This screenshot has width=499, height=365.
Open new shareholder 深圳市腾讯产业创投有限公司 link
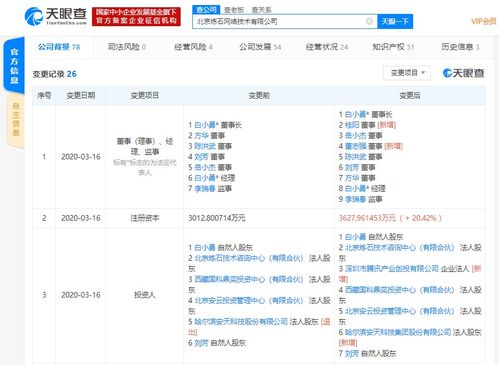click(392, 269)
